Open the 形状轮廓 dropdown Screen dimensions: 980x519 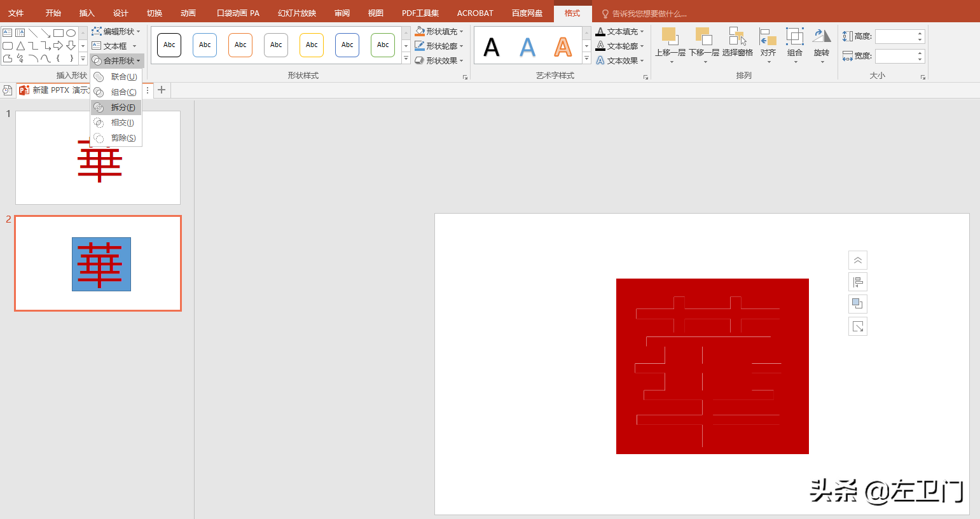coord(439,46)
